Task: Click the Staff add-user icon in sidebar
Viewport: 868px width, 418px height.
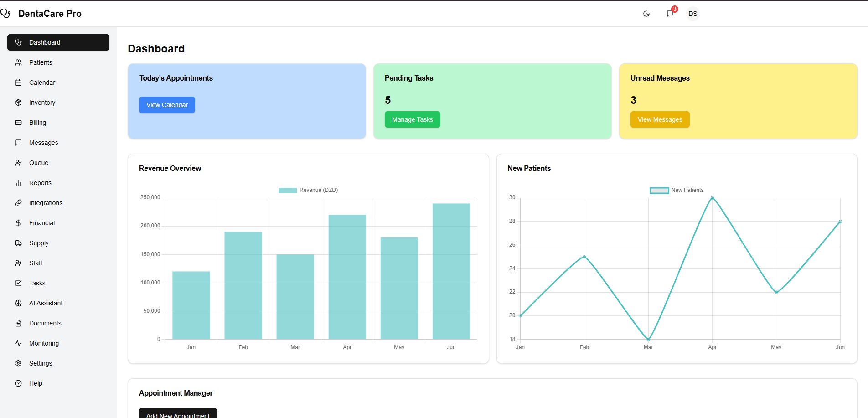Action: (x=18, y=263)
